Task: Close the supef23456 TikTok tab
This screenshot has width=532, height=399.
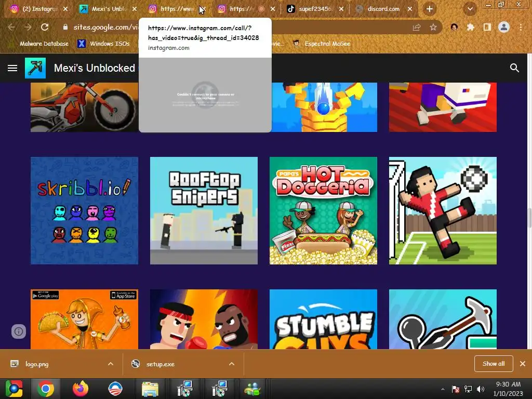Action: [x=341, y=9]
